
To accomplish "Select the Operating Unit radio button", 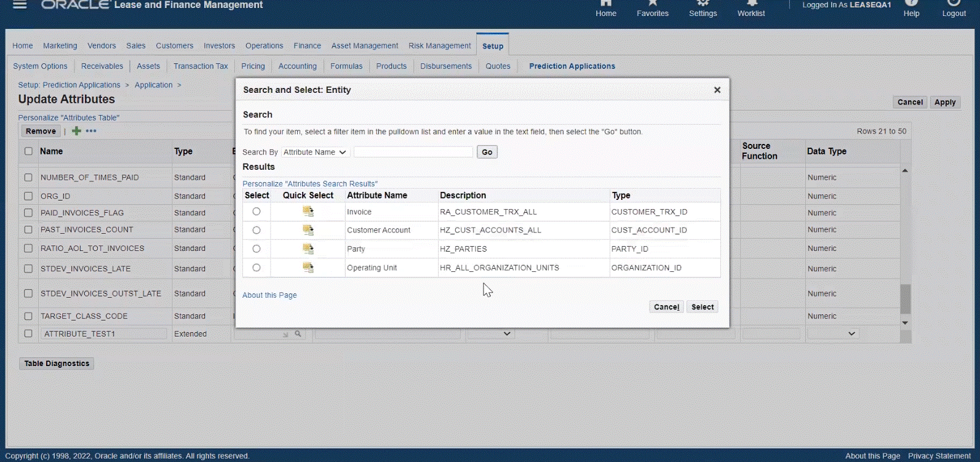I will click(x=257, y=268).
